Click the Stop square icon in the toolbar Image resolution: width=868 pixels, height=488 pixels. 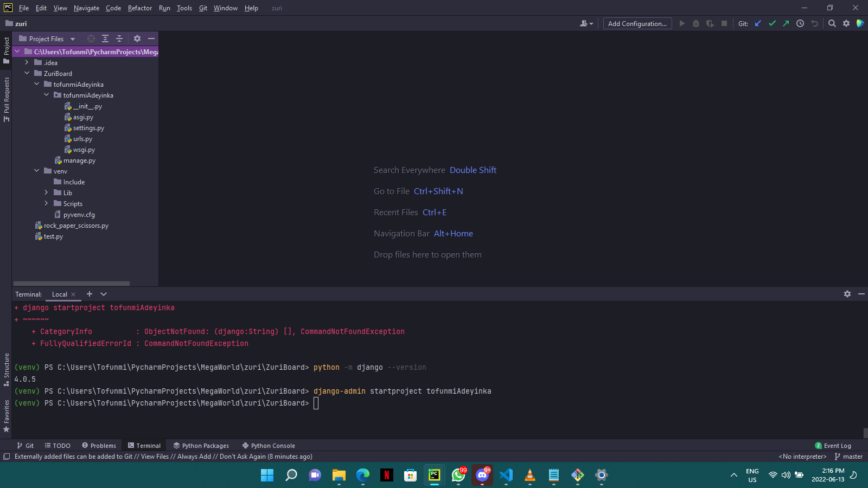click(724, 23)
